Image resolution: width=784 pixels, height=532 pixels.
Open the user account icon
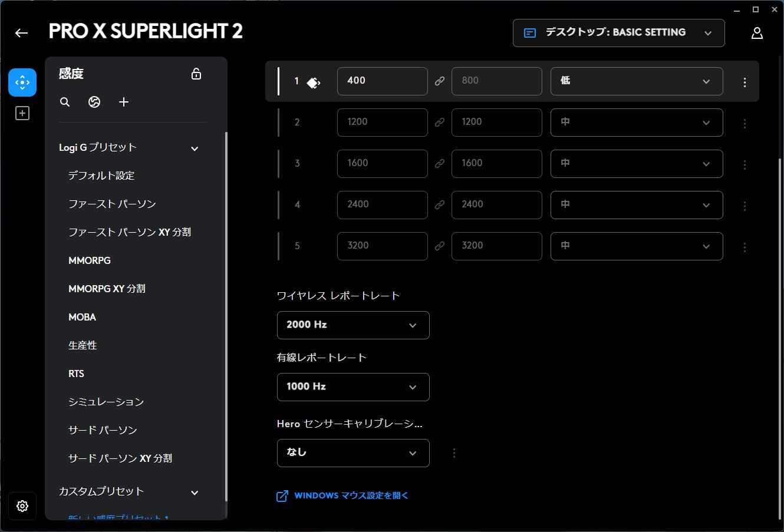point(757,33)
